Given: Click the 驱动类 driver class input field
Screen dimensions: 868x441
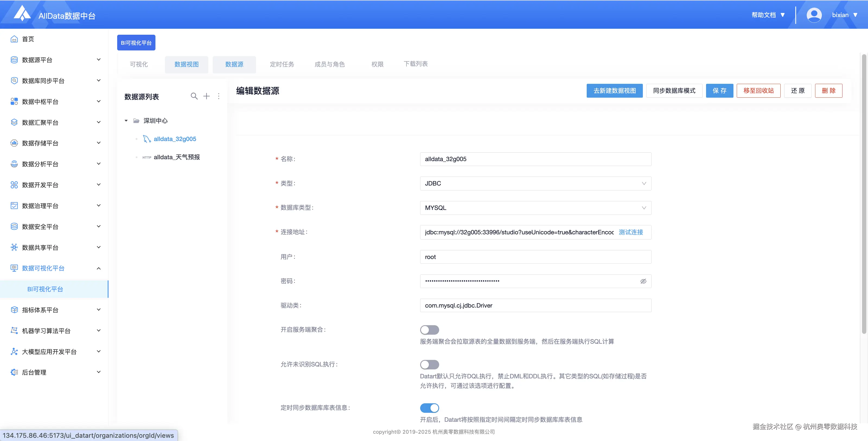Looking at the screenshot, I should click(535, 306).
